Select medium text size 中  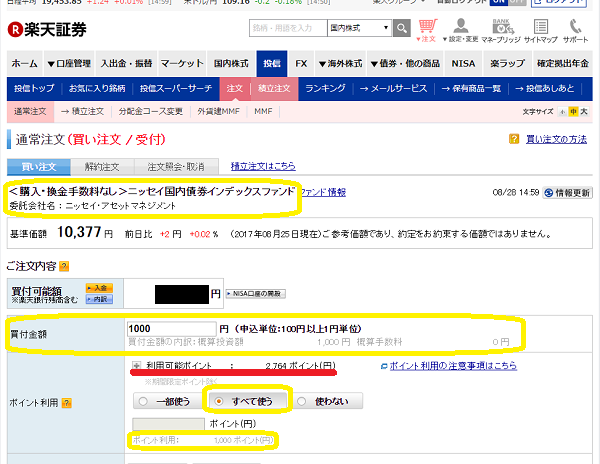tap(573, 112)
